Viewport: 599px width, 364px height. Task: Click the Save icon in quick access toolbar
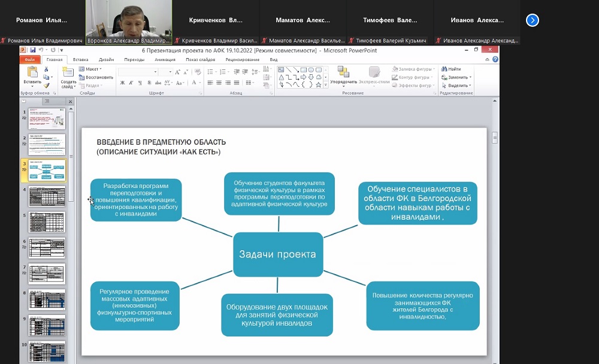tap(33, 50)
